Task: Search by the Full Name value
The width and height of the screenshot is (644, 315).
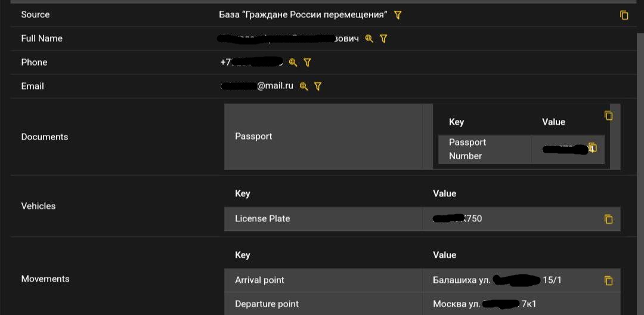Action: pos(369,39)
